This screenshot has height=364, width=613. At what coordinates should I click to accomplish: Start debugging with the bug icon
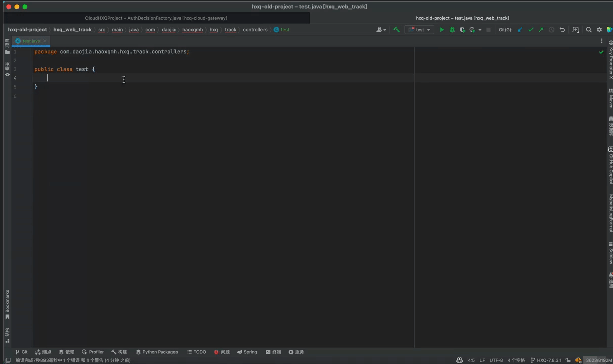pyautogui.click(x=452, y=30)
